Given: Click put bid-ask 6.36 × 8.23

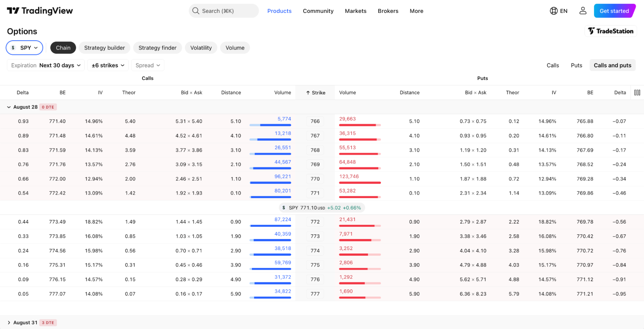Looking at the screenshot, I should click(473, 294).
